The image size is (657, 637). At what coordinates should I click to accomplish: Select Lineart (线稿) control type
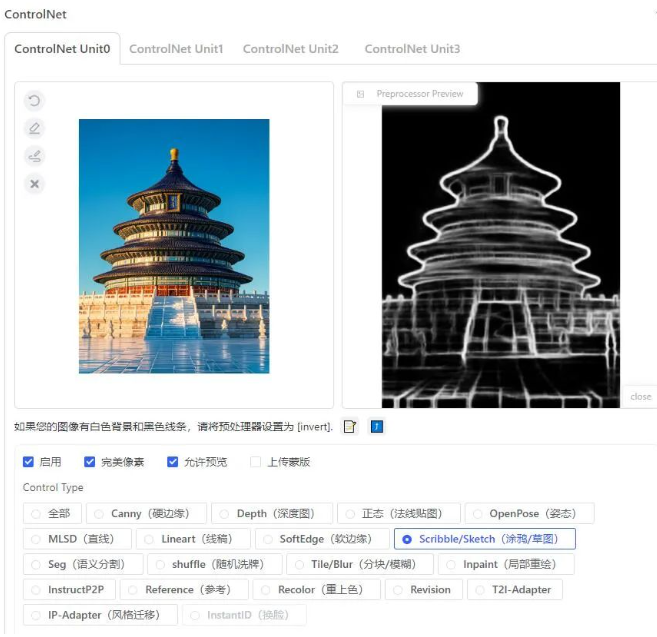[193, 539]
